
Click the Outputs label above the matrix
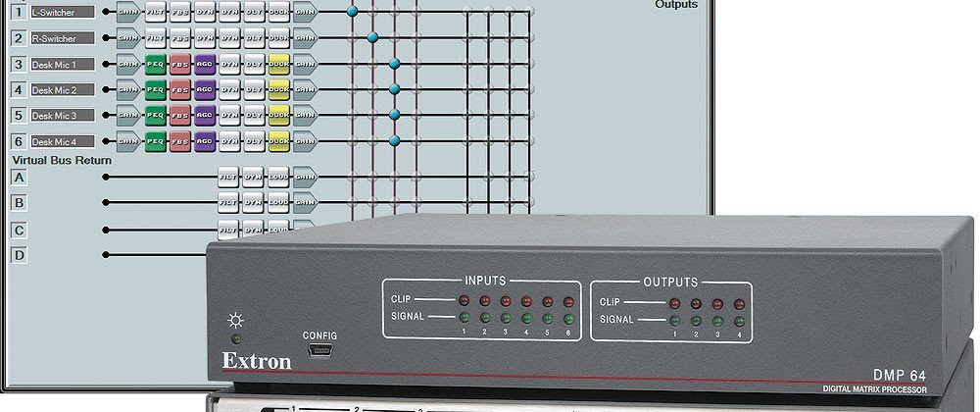click(x=676, y=4)
